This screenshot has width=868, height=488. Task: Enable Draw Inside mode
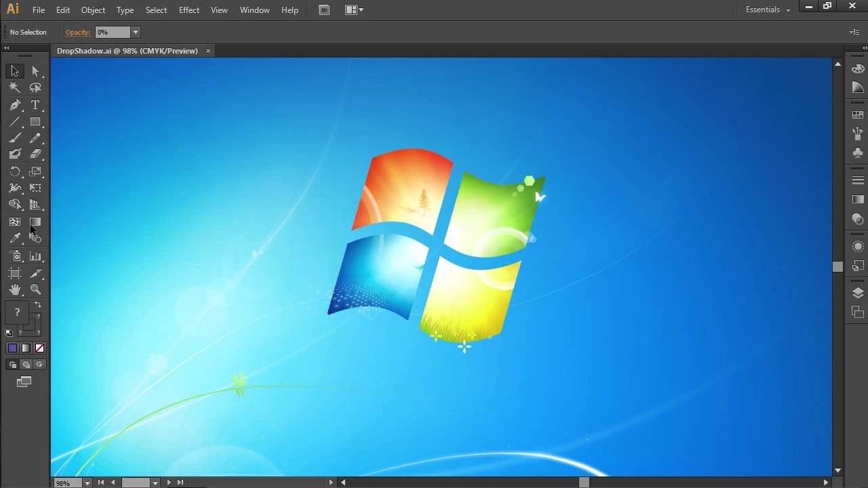tap(39, 365)
